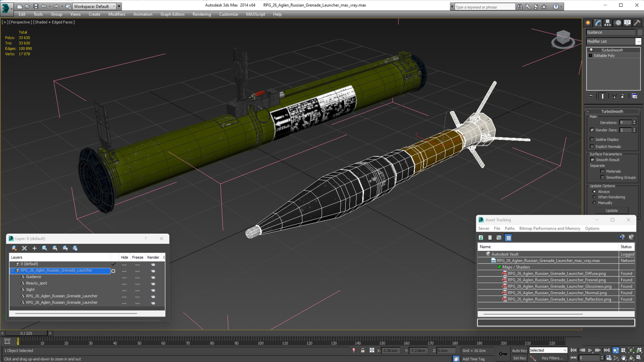Click Delete layer X icon in Layer dialog
The image size is (644, 362).
[24, 248]
